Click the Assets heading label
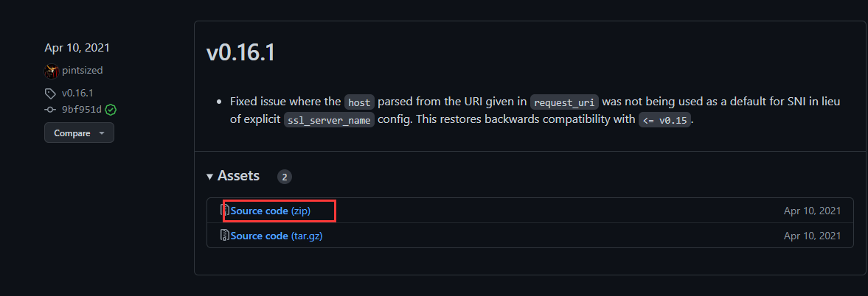The height and width of the screenshot is (296, 868). (238, 176)
